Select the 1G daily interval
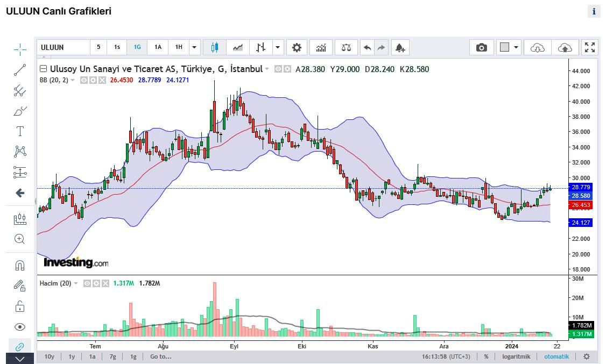Image resolution: width=606 pixels, height=364 pixels. [137, 47]
